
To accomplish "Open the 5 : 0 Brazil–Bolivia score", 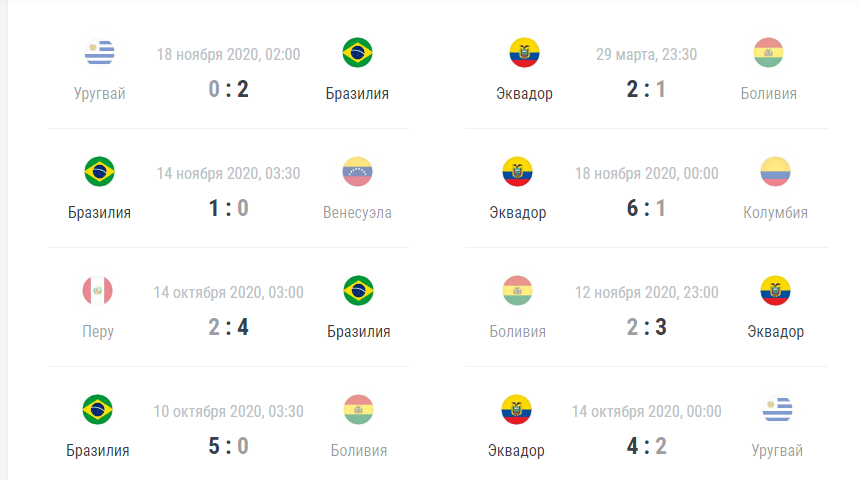I will 229,446.
